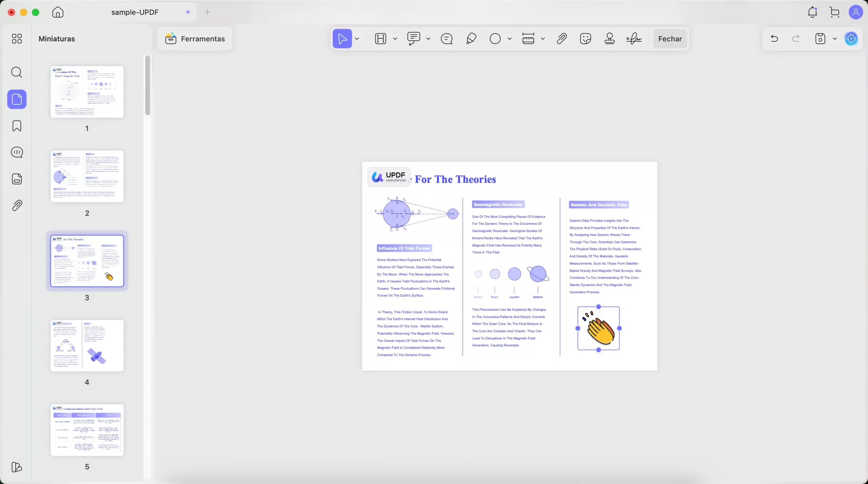
Task: Open the comments list panel
Action: (17, 152)
